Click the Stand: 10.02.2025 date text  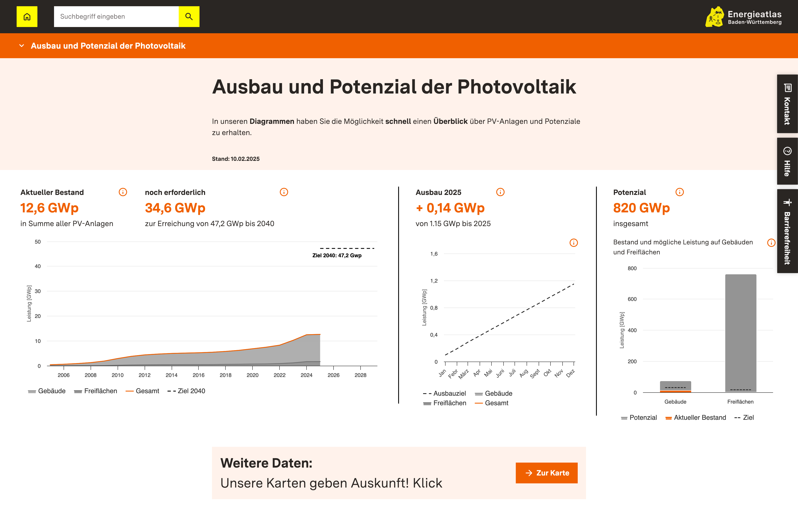click(236, 159)
